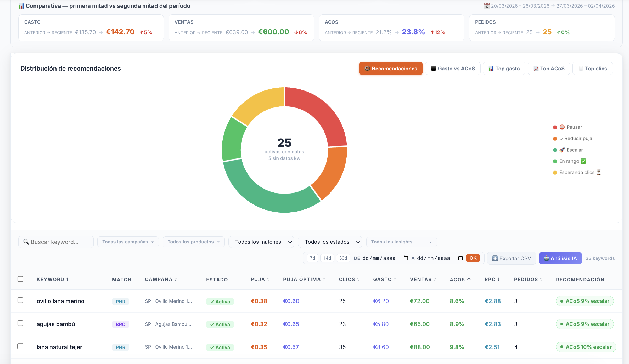Screen dimensions: 629x364
Task: Open the calendar icon for the start date
Action: (x=406, y=258)
